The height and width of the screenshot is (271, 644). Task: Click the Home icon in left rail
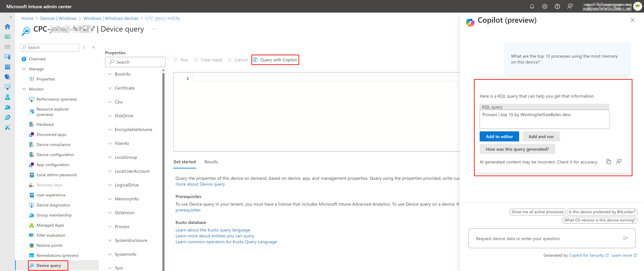point(7,27)
